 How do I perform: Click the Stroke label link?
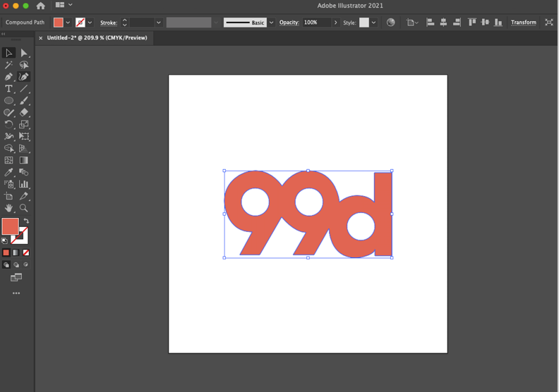pos(108,23)
